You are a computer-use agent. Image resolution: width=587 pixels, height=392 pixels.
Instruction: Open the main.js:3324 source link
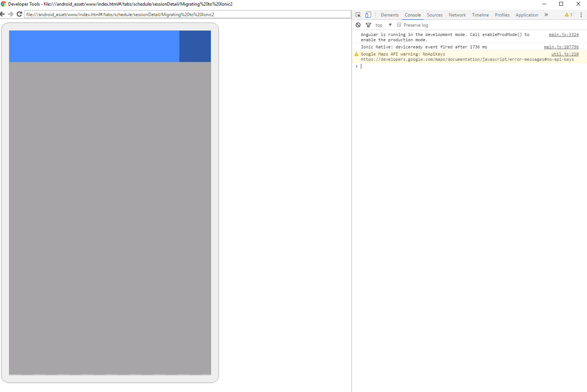click(563, 34)
